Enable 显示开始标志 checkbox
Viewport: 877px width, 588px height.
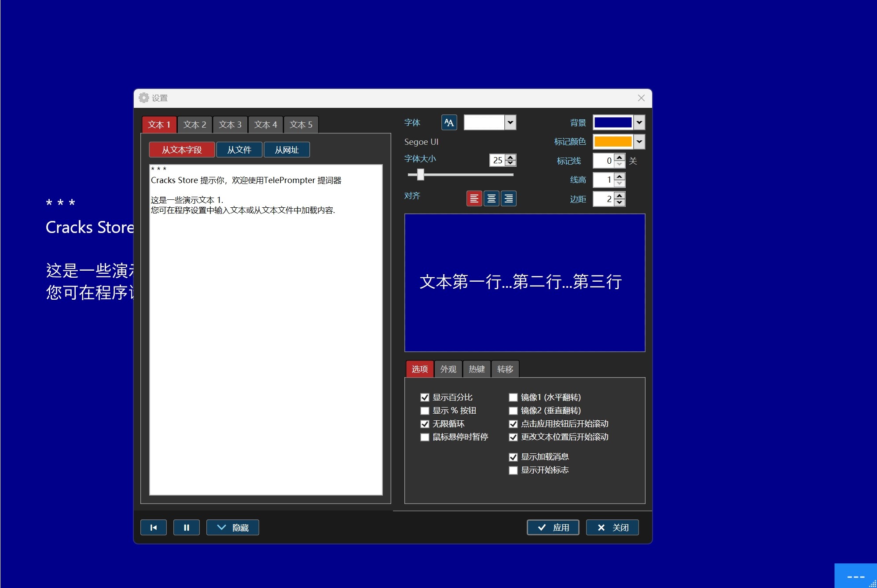pos(513,470)
